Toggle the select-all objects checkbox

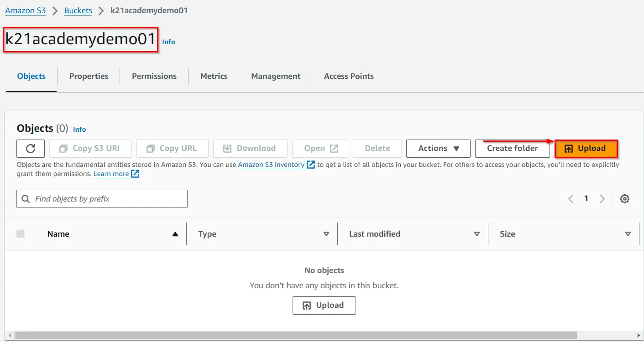[21, 234]
